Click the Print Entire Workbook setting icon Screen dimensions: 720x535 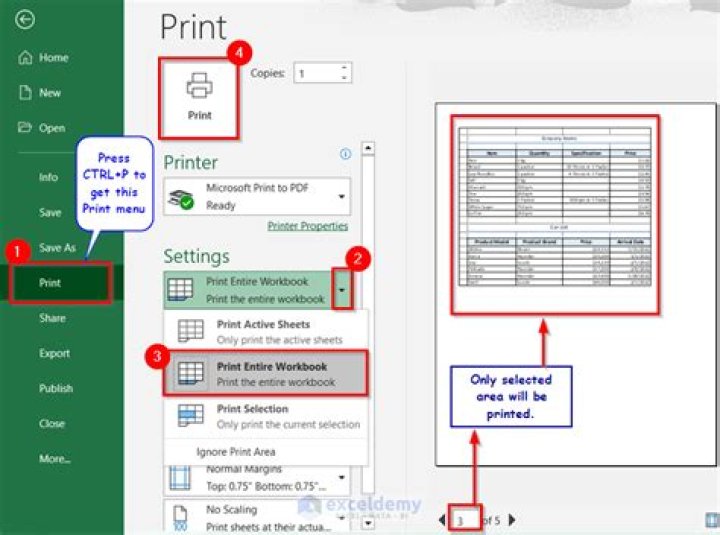pyautogui.click(x=180, y=290)
